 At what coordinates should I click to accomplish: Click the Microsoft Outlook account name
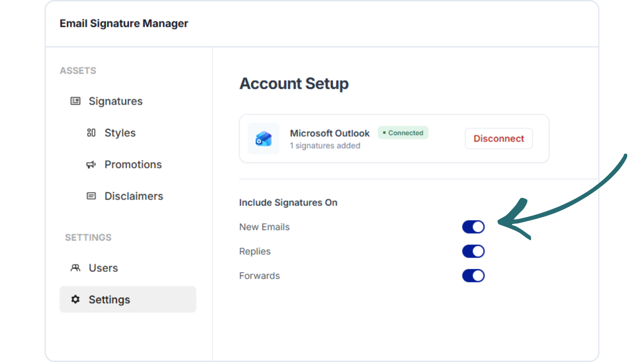point(330,133)
